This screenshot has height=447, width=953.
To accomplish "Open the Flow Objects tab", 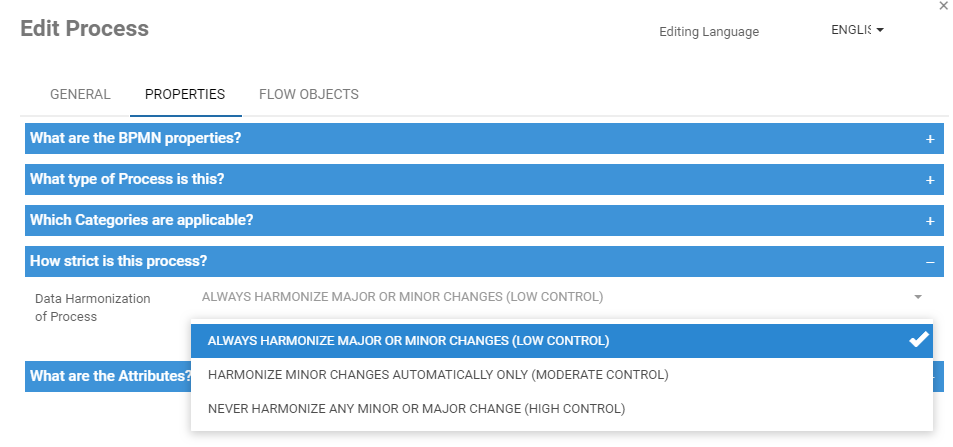I will pos(308,95).
